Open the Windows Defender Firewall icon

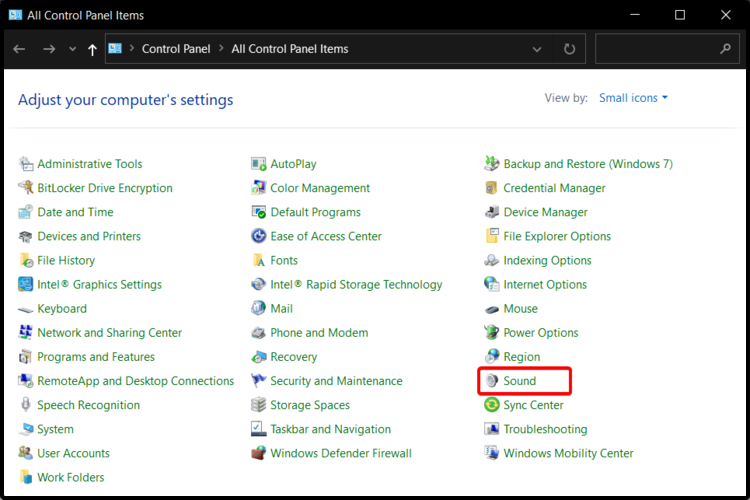[x=259, y=453]
